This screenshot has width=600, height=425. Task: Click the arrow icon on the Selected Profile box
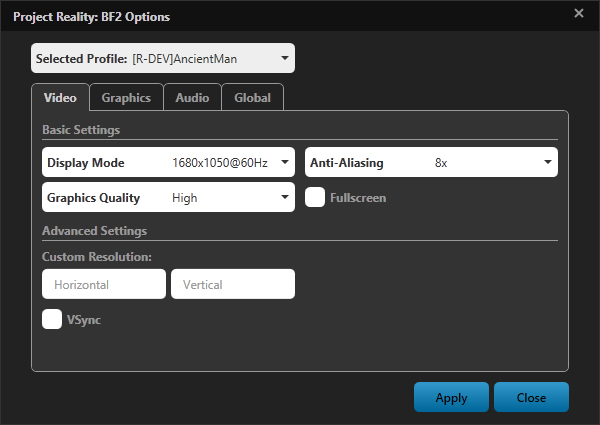tap(285, 58)
